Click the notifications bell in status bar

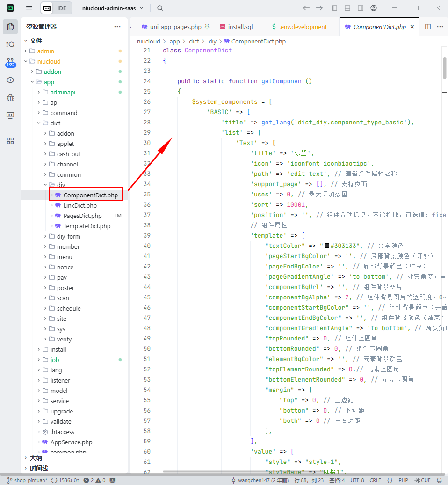439,480
